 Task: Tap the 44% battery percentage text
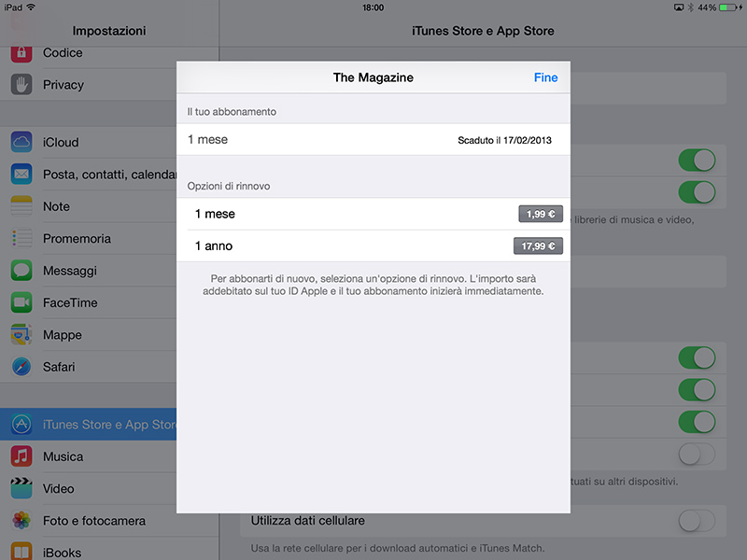[x=707, y=7]
